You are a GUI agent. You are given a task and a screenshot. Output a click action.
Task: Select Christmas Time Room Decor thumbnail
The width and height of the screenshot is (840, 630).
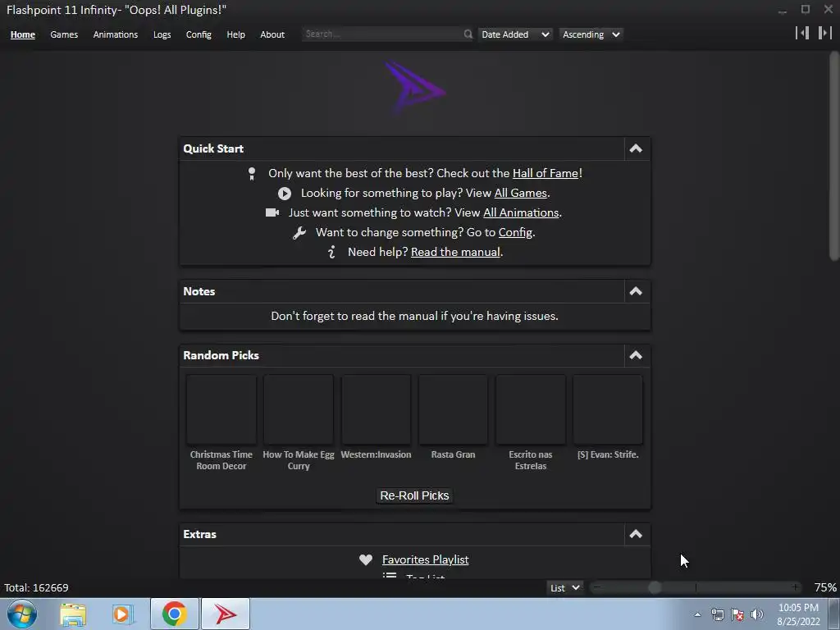click(221, 409)
